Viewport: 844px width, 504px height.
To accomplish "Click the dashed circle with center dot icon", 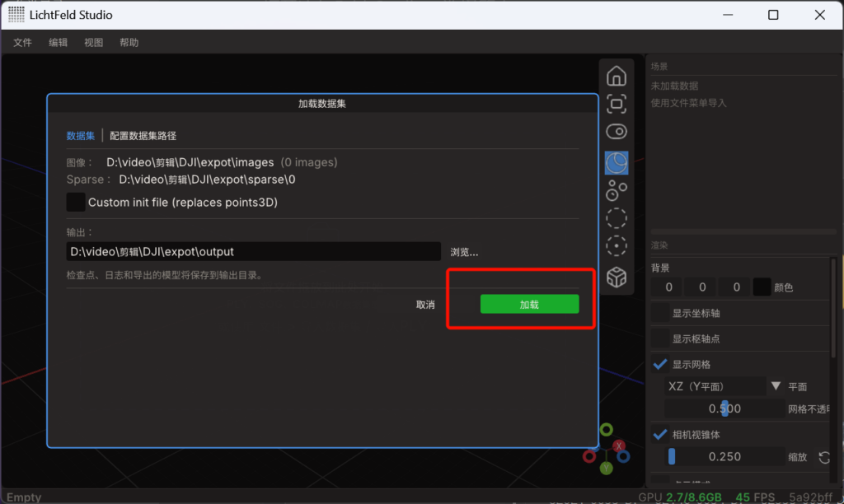I will (x=616, y=246).
